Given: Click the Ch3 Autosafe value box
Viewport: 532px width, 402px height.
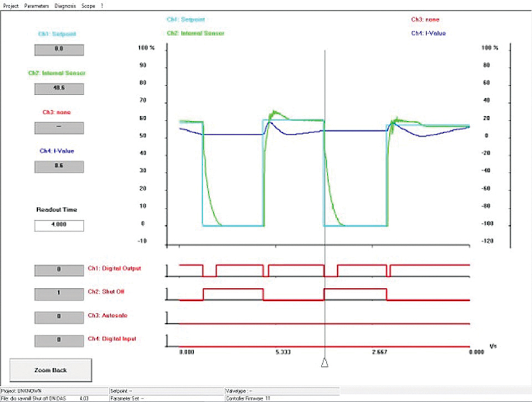Looking at the screenshot, I should [59, 317].
